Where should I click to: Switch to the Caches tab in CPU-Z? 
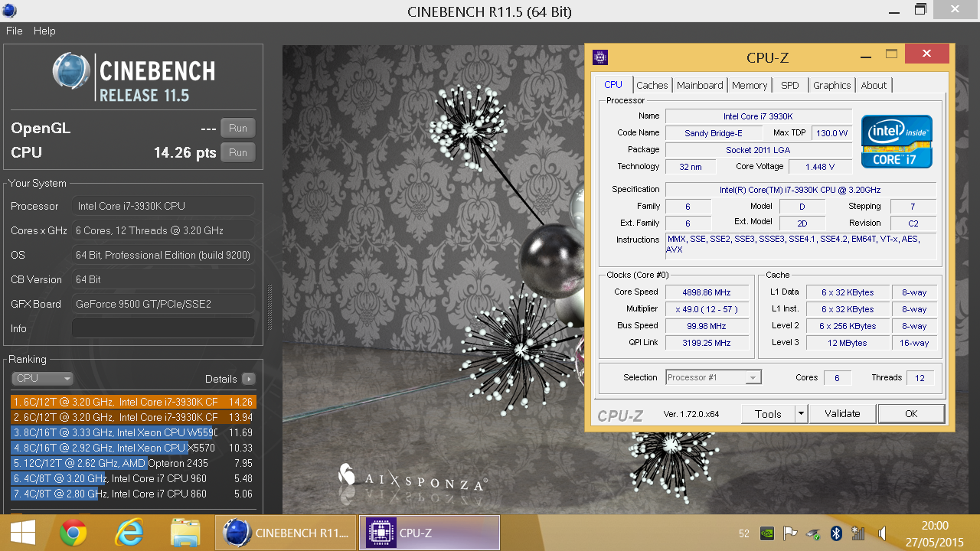coord(652,85)
